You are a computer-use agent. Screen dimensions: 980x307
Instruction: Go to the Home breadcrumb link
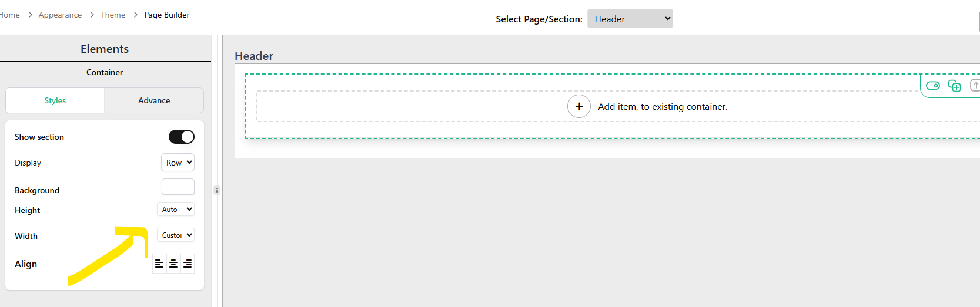(9, 15)
